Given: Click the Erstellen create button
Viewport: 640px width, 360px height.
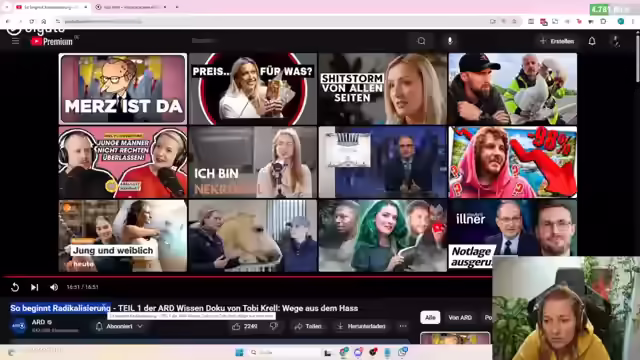Looking at the screenshot, I should pyautogui.click(x=557, y=41).
